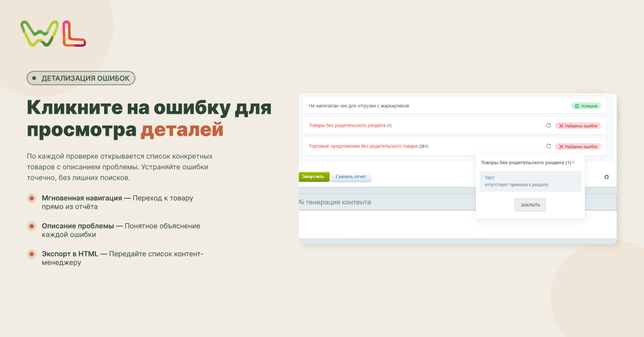The height and width of the screenshot is (337, 644).
Task: Open the "Тест" product link
Action: [x=489, y=178]
